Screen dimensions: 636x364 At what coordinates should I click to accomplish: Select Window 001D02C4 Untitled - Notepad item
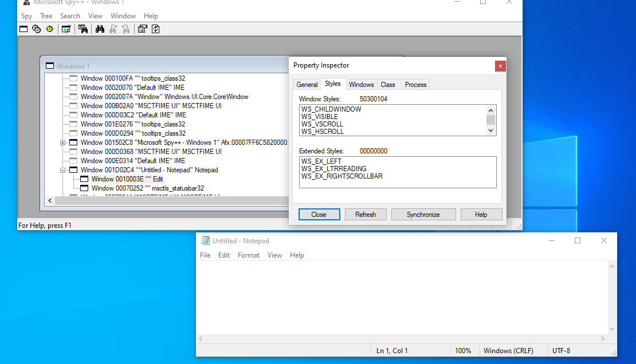[150, 170]
